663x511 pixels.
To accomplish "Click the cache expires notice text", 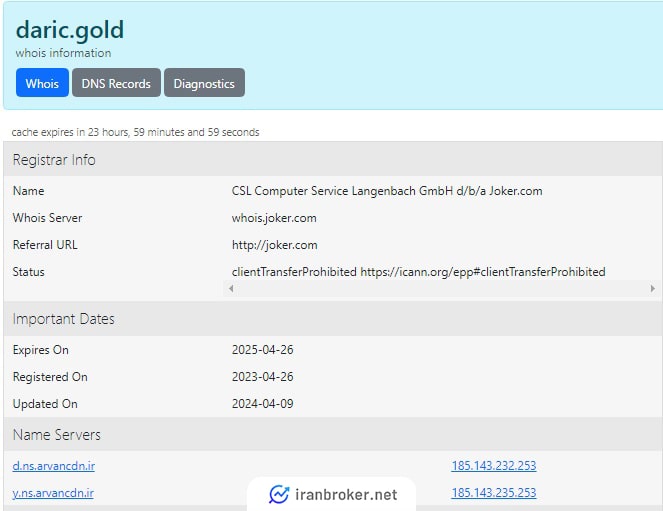I will pyautogui.click(x=135, y=132).
